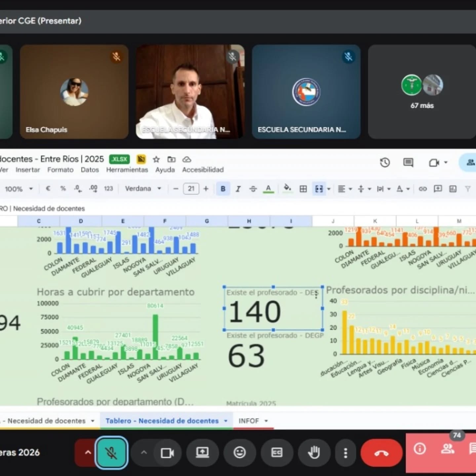Image resolution: width=476 pixels, height=476 pixels.
Task: Star the spreadsheet document
Action: click(x=156, y=160)
